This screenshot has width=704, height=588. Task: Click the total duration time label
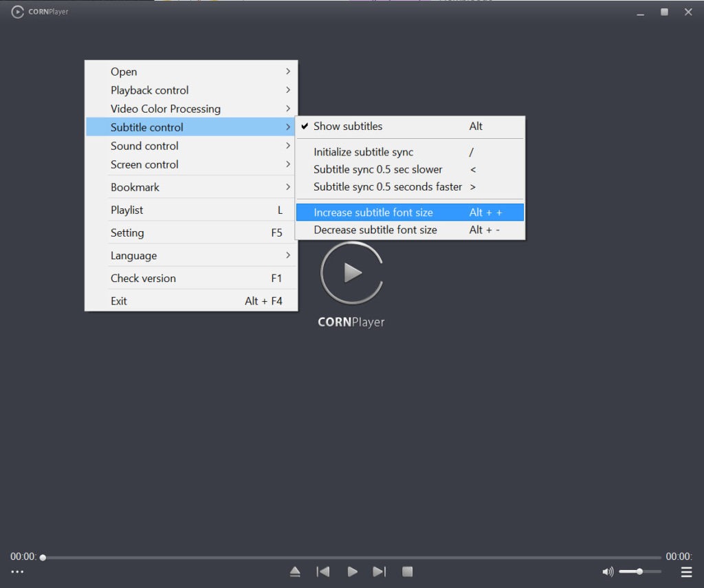[x=679, y=556]
